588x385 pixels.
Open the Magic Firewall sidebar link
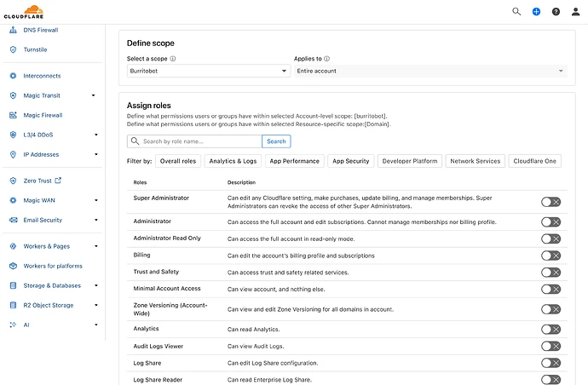(43, 115)
